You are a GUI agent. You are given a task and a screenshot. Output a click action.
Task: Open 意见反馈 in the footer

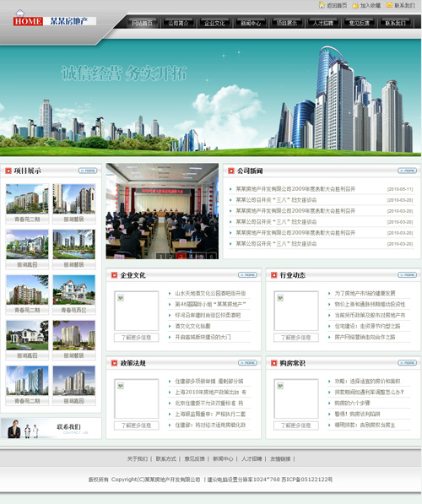[x=194, y=458]
